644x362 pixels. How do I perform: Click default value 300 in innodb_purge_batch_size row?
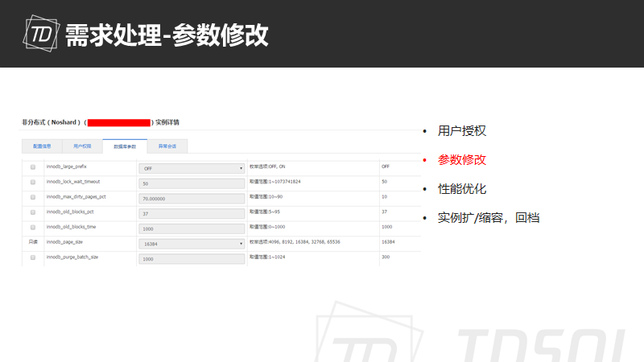tap(386, 257)
